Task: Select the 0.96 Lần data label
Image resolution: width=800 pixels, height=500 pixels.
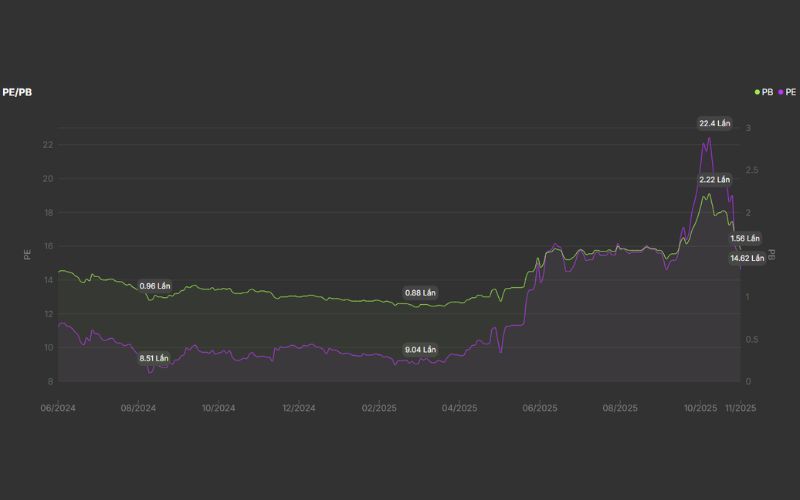Action: pos(155,286)
